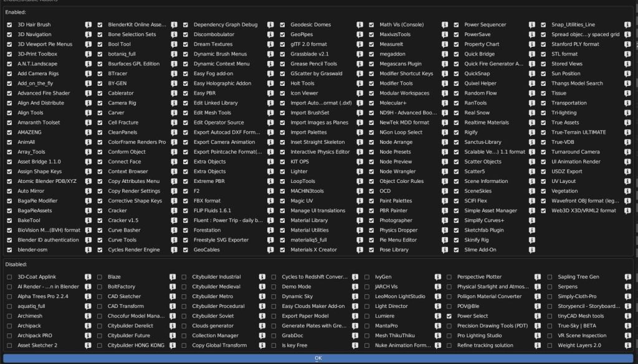Enable the BoltFactory addon checkbox
Viewport: 638px width, 364px height.
coord(100,287)
